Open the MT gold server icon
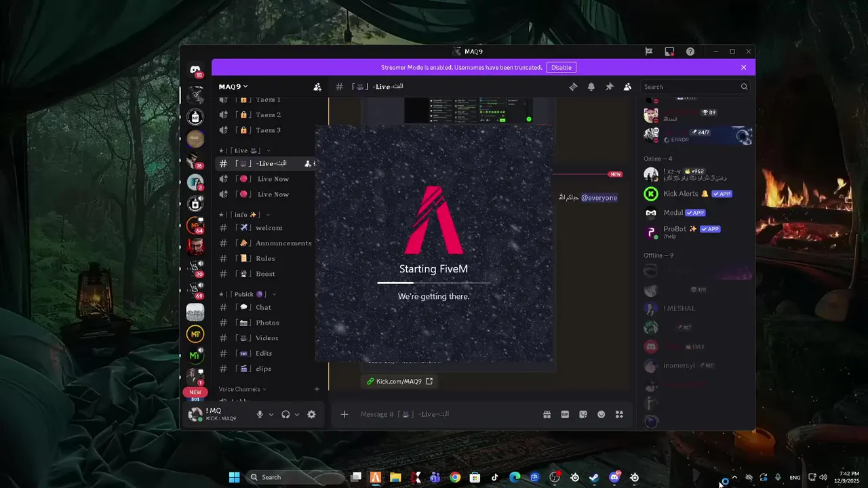Image resolution: width=868 pixels, height=488 pixels. (x=195, y=334)
